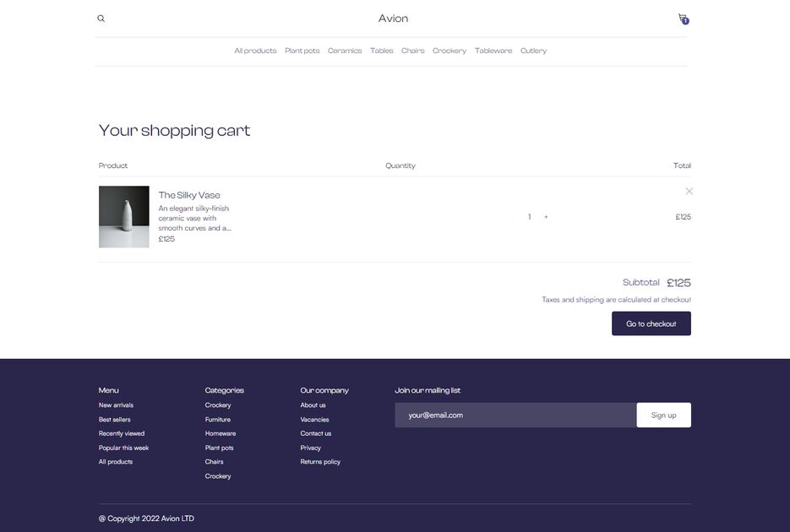Click the mailing list email field
The image size is (790, 532).
click(x=515, y=415)
